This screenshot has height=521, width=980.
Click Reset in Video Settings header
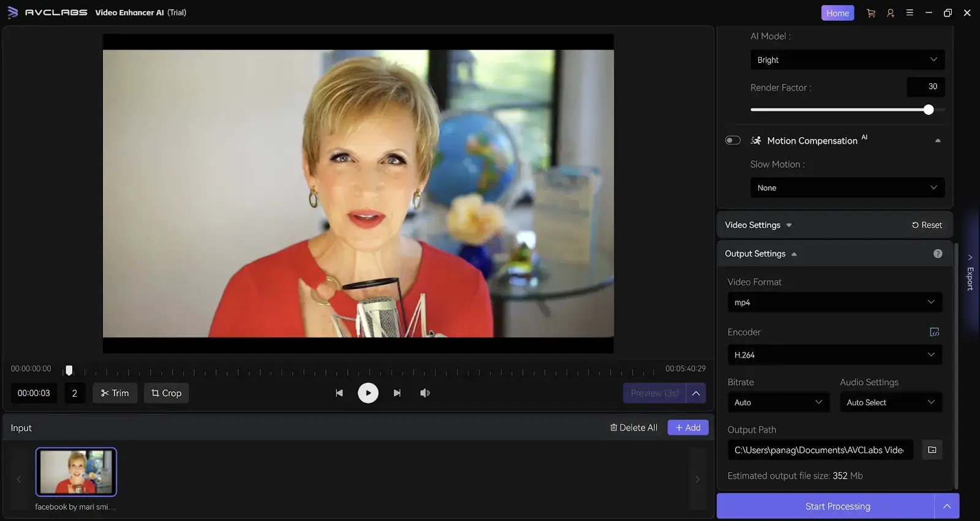click(x=927, y=225)
